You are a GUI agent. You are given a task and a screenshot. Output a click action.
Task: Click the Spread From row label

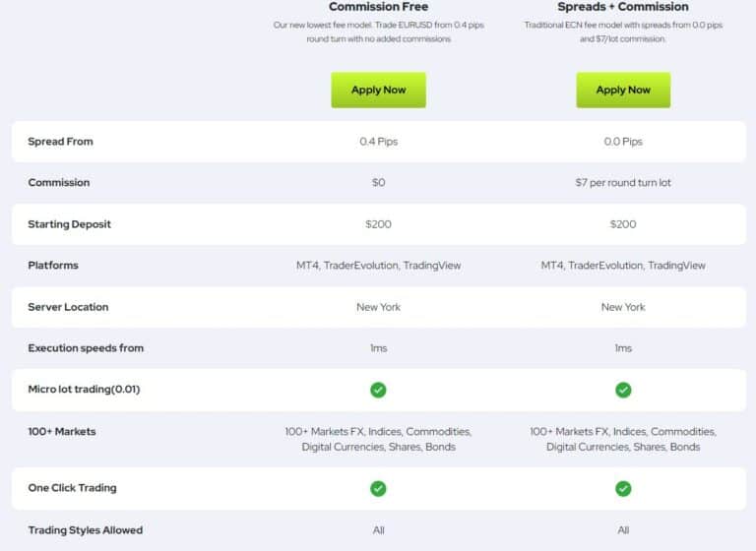[60, 142]
